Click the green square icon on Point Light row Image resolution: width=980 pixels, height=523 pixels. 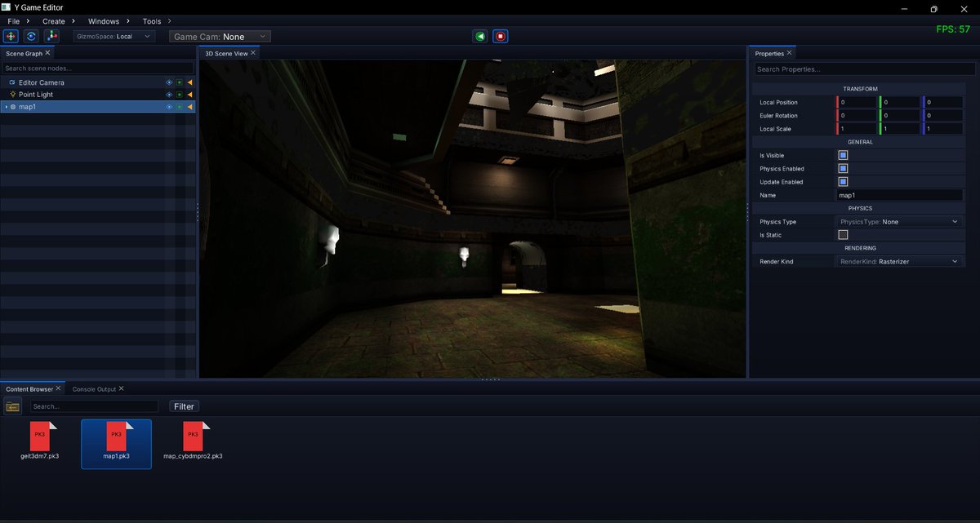[x=180, y=95]
